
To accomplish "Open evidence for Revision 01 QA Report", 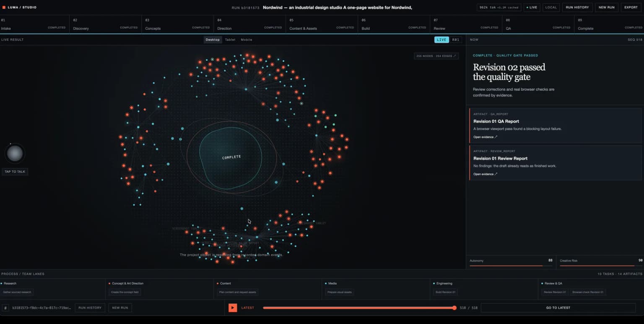I will click(x=486, y=137).
